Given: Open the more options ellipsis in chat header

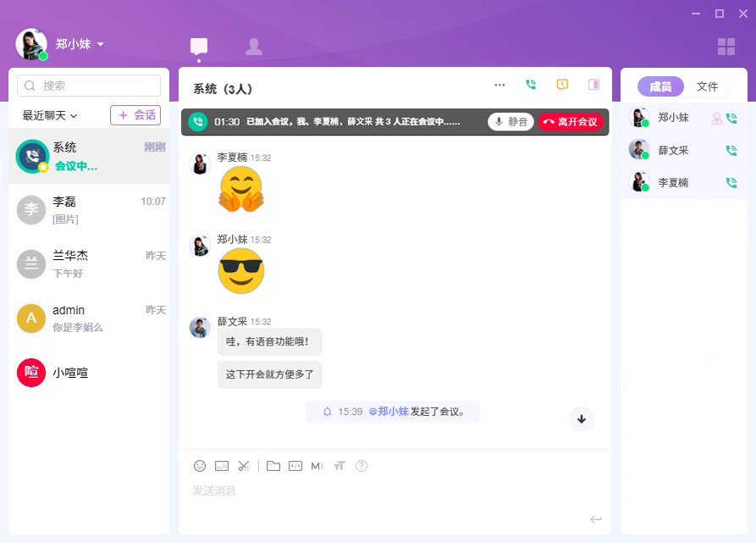Looking at the screenshot, I should (x=499, y=85).
